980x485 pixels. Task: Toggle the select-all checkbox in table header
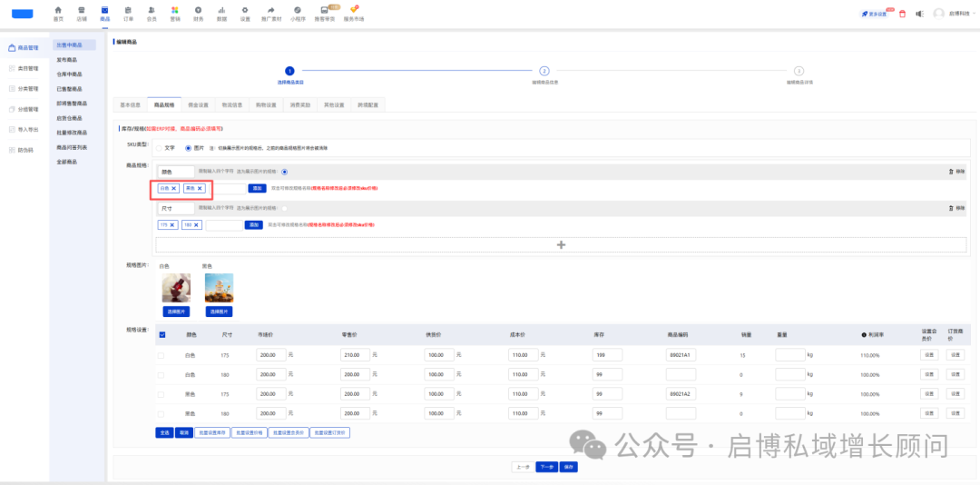pos(162,335)
